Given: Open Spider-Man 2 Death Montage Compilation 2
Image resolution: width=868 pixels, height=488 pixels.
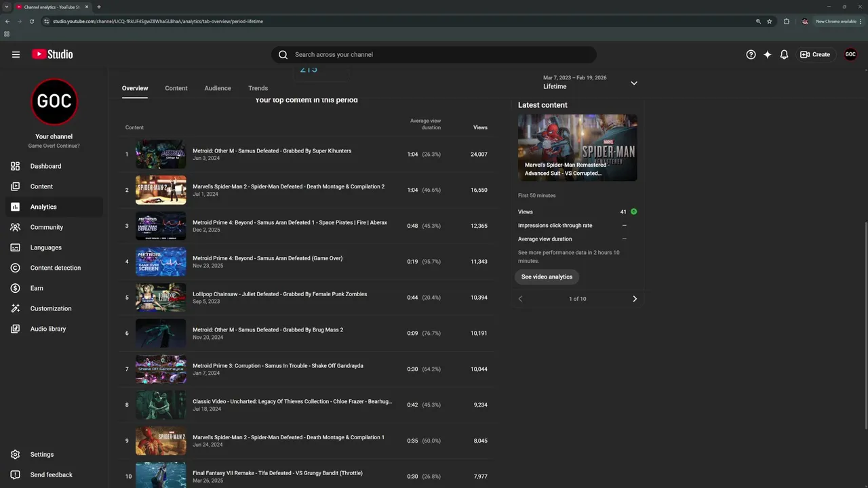Looking at the screenshot, I should (288, 187).
